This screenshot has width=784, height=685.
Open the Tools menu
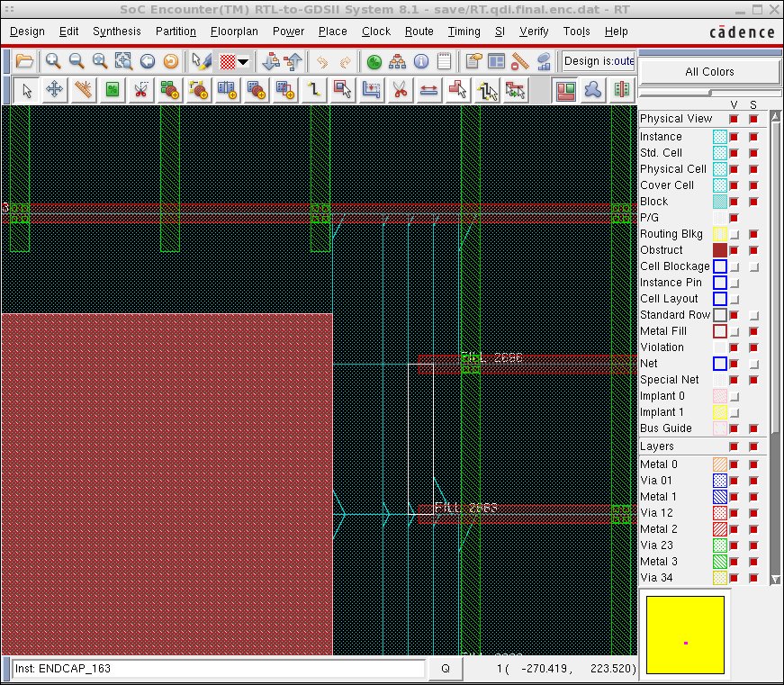(x=576, y=32)
